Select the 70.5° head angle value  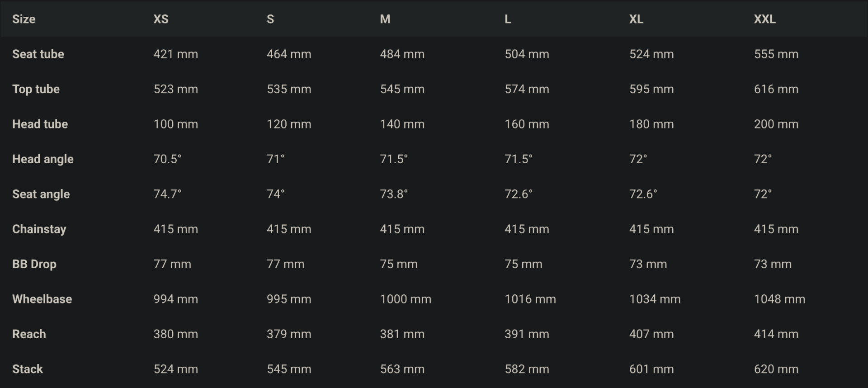point(167,159)
